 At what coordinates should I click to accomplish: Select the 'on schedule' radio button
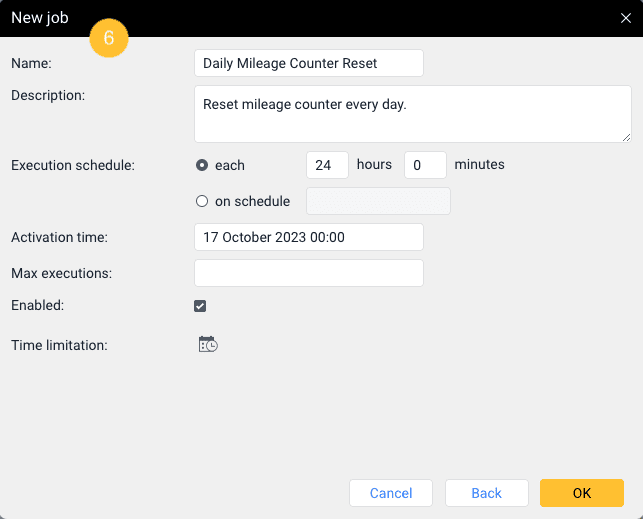(202, 201)
